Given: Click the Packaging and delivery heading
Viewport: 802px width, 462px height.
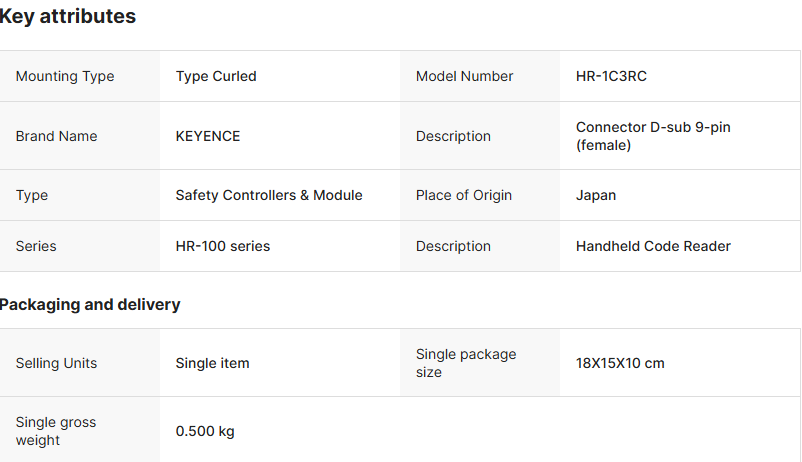Looking at the screenshot, I should coord(90,305).
